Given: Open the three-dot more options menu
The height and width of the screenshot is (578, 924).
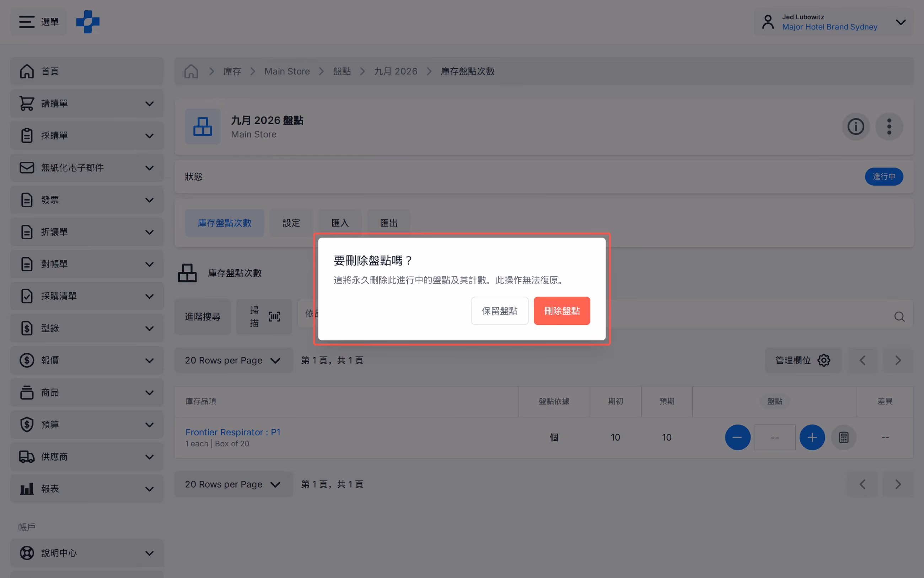Looking at the screenshot, I should click(889, 127).
